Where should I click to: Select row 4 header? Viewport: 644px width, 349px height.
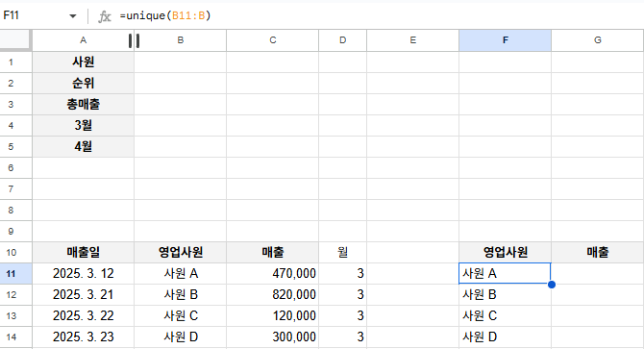[x=15, y=126]
